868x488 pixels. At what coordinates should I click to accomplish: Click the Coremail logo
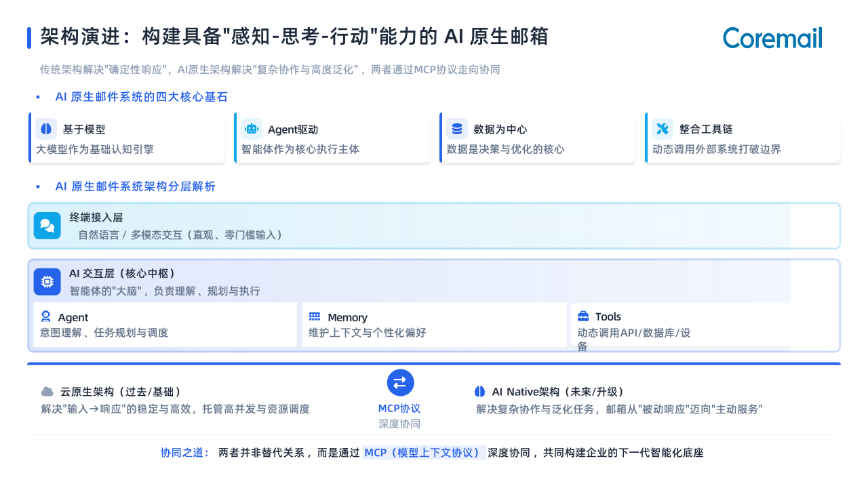(x=772, y=38)
